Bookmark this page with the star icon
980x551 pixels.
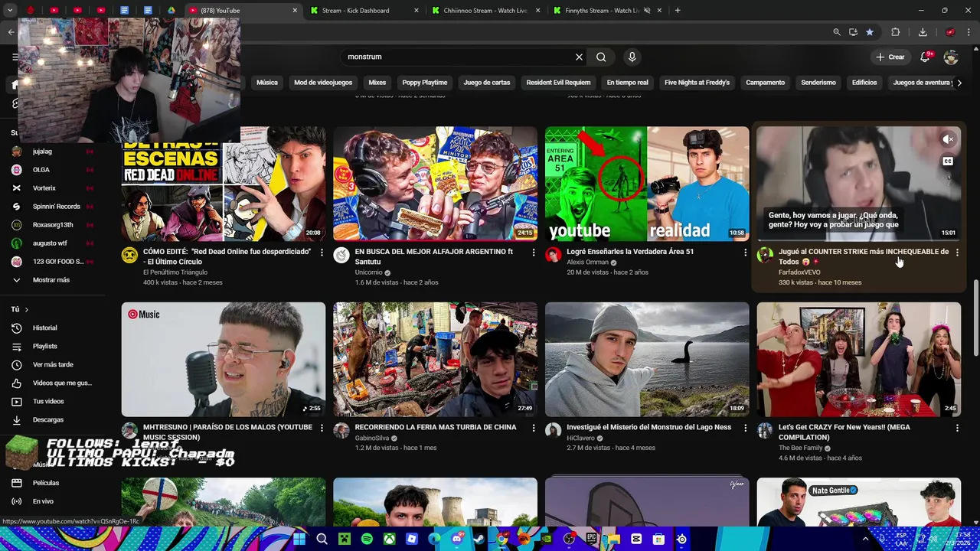click(x=870, y=32)
